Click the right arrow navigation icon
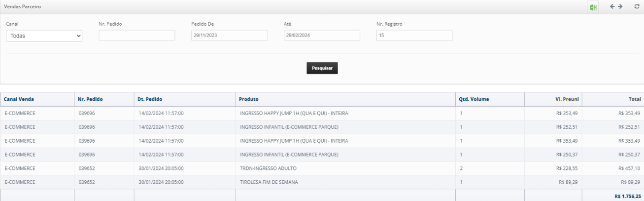Screen dimensions: 644x201 coord(620,6)
